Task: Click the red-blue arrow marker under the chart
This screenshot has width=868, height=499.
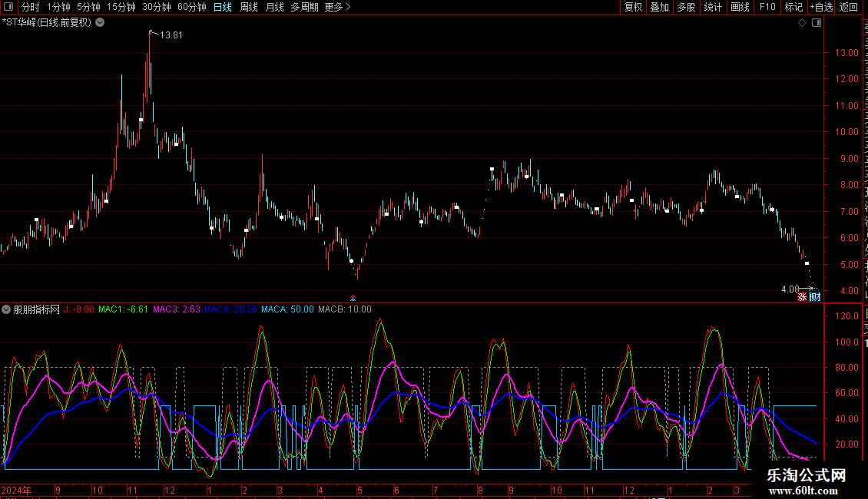Action: [353, 298]
